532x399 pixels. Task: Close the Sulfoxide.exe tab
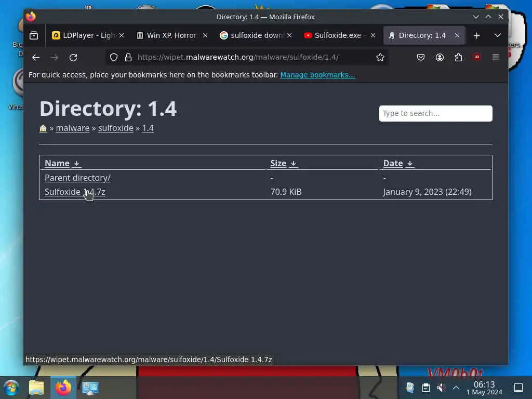tap(373, 35)
